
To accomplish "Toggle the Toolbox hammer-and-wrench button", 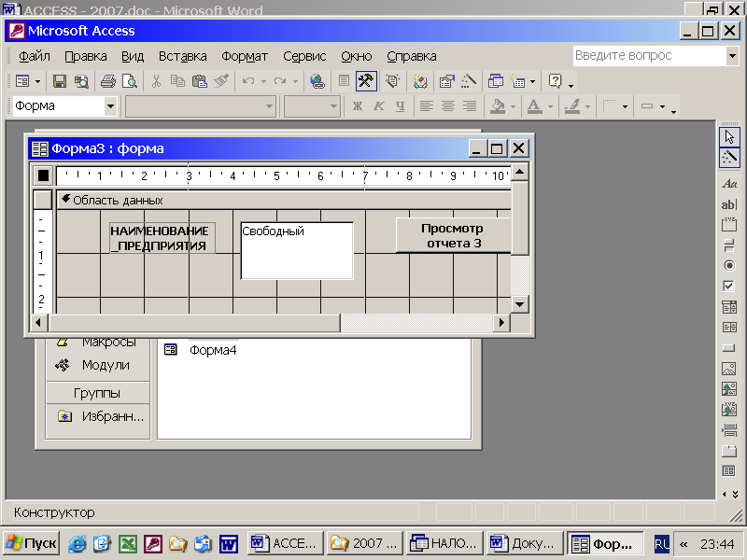I will click(x=366, y=81).
